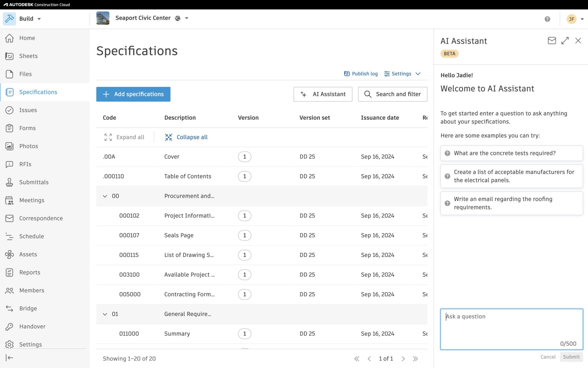588x368 pixels.
Task: Switch to the Reports section
Action: [30, 272]
